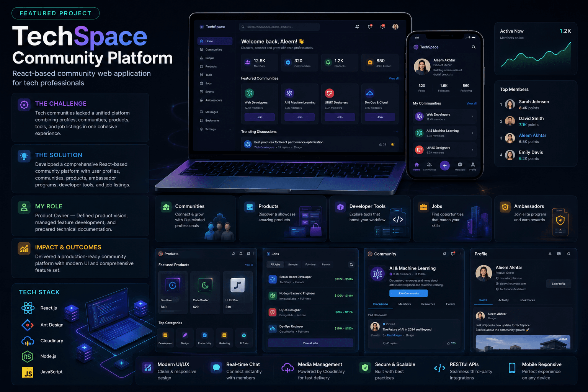Open the Community panel chat notification icon
The image size is (588, 392).
click(x=453, y=253)
